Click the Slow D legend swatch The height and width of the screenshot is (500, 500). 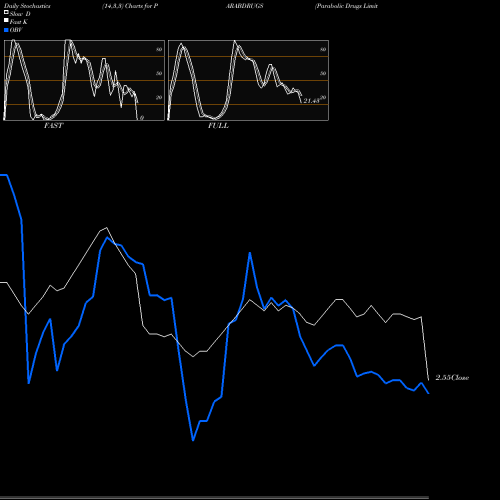point(6,13)
